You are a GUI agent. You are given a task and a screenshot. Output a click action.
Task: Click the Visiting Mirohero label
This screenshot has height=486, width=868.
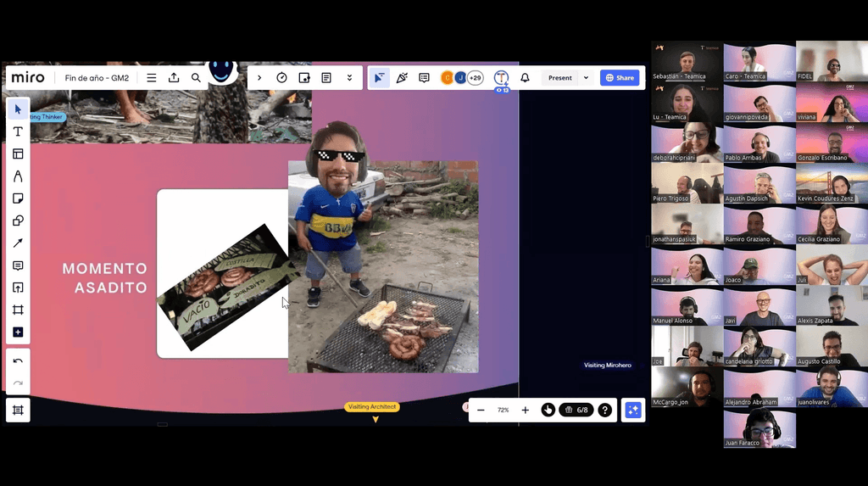tap(607, 366)
